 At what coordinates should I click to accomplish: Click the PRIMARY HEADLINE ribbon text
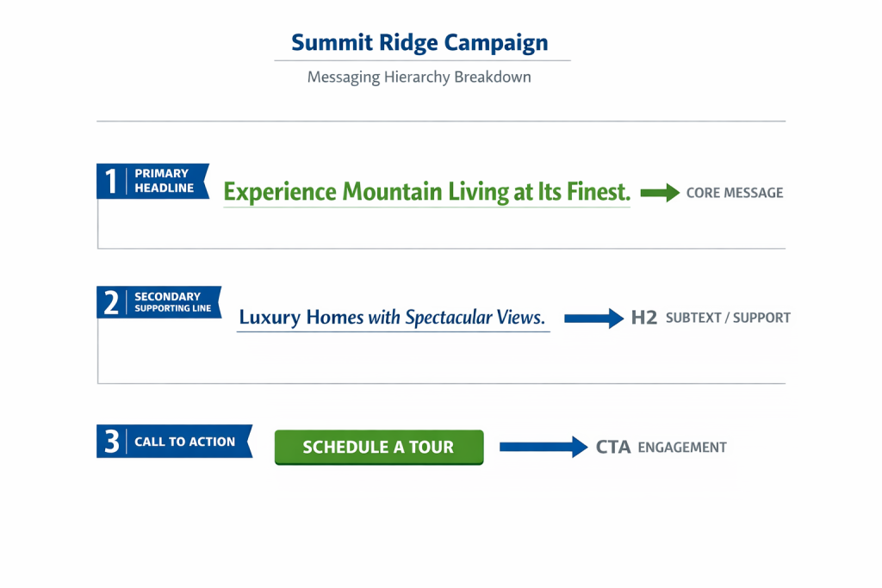tap(164, 181)
